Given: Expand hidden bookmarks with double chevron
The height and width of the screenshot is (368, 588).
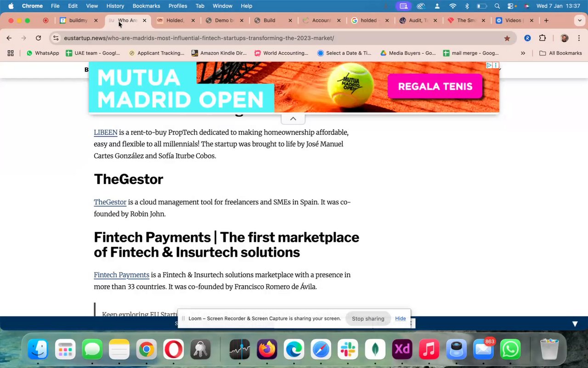Looking at the screenshot, I should pos(523,53).
